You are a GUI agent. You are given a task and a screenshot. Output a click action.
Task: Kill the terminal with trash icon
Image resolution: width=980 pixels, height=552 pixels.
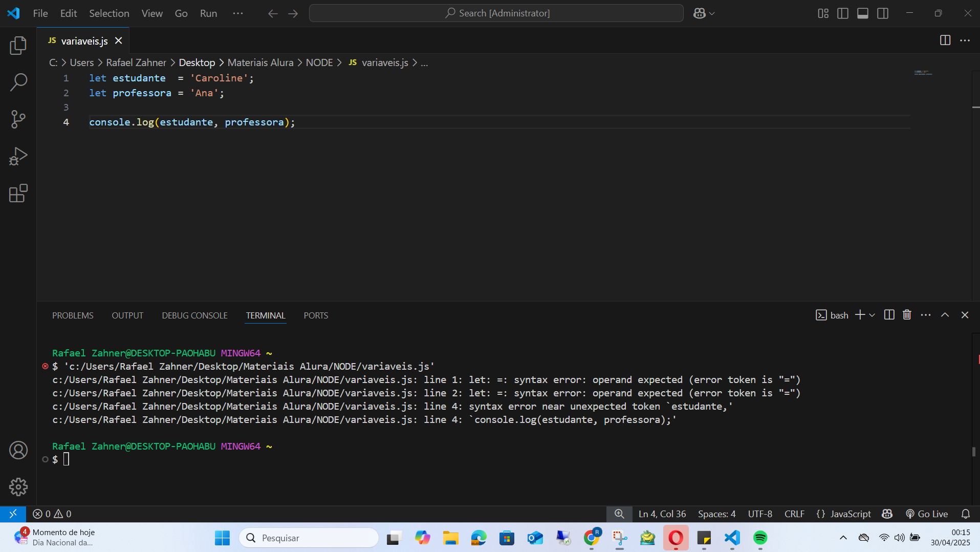coord(907,315)
